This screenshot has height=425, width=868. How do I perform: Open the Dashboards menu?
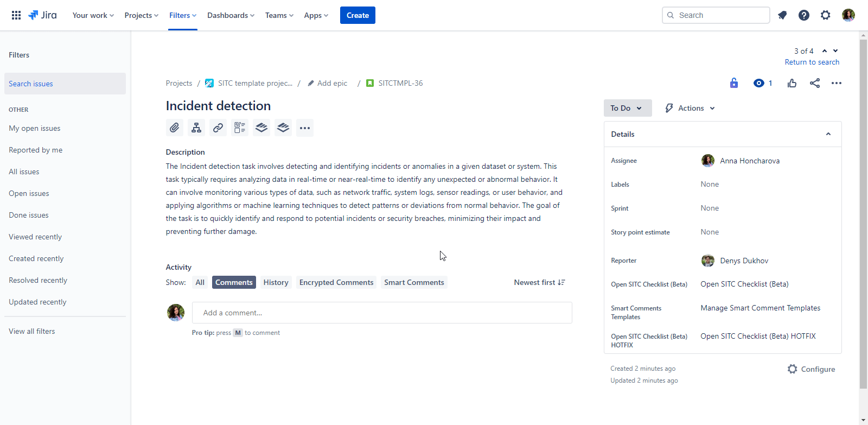[x=231, y=15]
